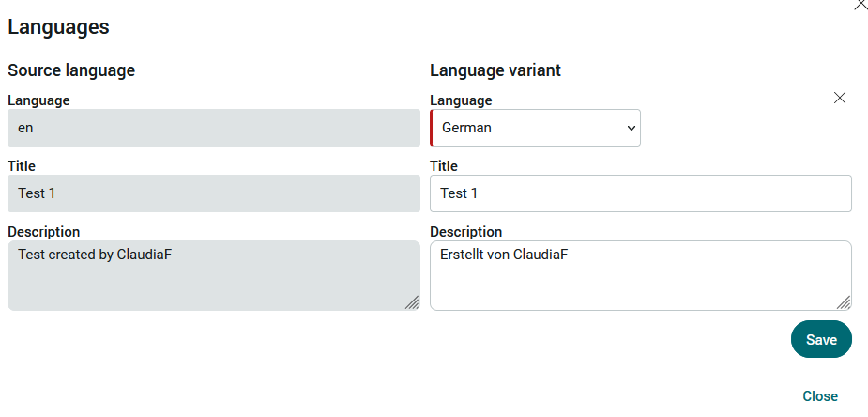The image size is (868, 417).
Task: Click the 'Source language' section heading
Action: (71, 70)
